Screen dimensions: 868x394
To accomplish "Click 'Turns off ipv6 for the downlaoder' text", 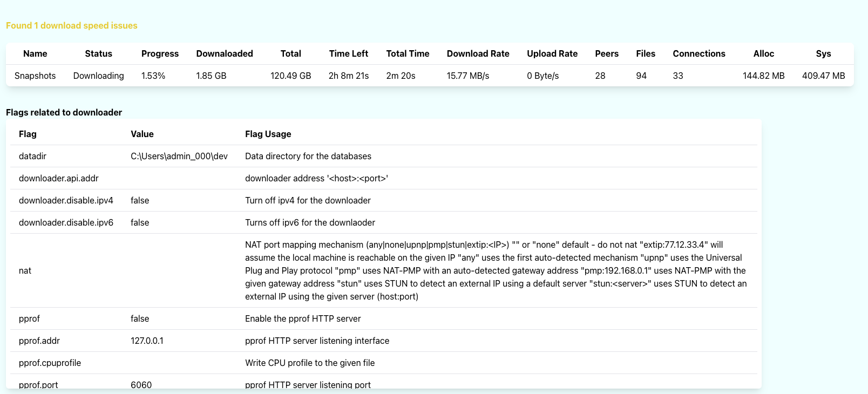I will (x=310, y=222).
